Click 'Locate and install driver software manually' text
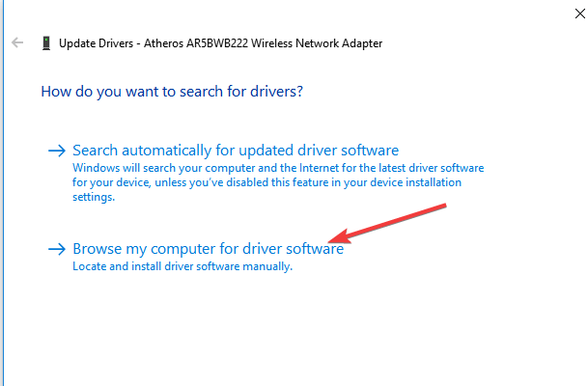This screenshot has height=386, width=588. tap(182, 266)
